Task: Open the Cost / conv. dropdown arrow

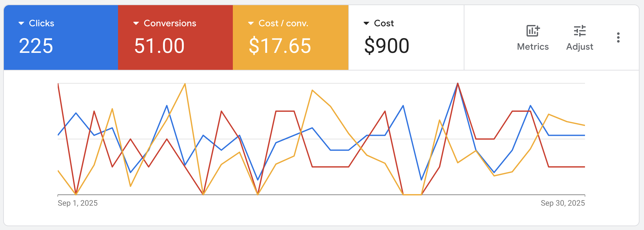Action: pos(251,23)
